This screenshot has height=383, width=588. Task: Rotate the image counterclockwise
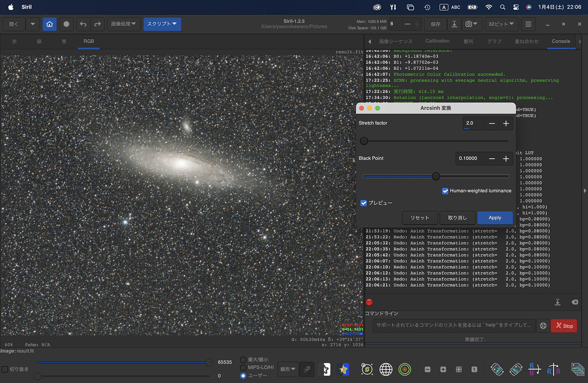[x=497, y=369]
